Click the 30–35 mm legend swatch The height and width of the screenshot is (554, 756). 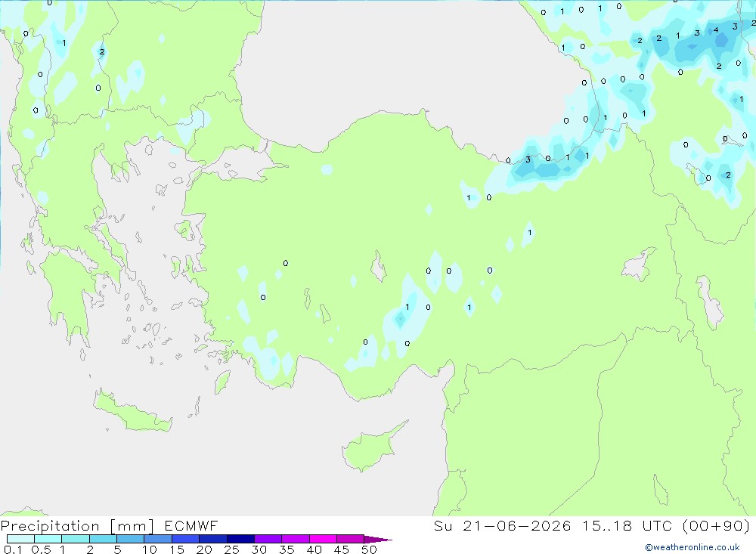(x=268, y=539)
